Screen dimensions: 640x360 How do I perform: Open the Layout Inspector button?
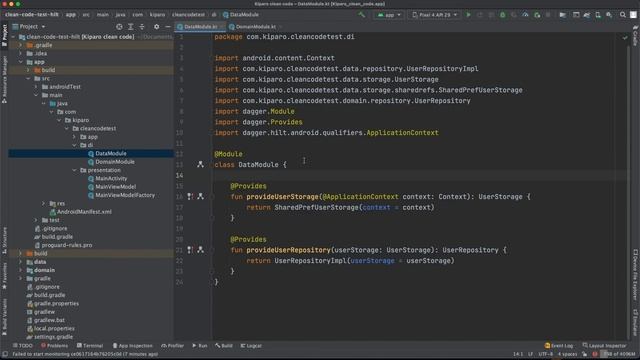coord(604,346)
